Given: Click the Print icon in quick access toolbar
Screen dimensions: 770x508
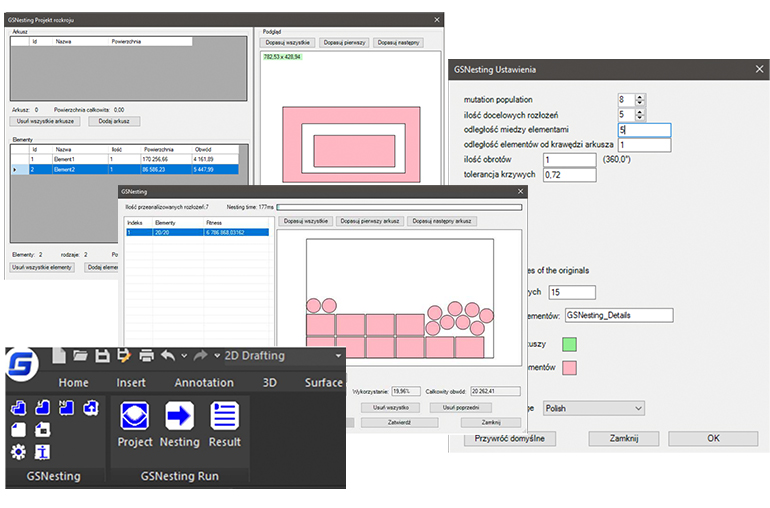Looking at the screenshot, I should 146,355.
